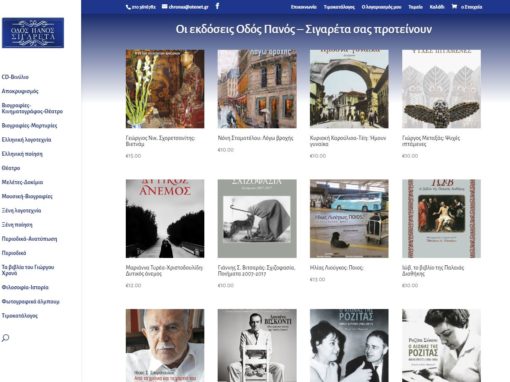The image size is (510, 382).
Task: Click the email envelope icon
Action: [165, 6]
